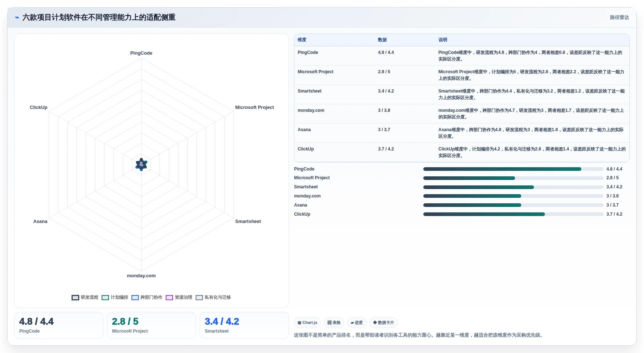Viewport: 644px width, 353px height.
Task: Select the ClickUp table row name
Action: click(306, 149)
